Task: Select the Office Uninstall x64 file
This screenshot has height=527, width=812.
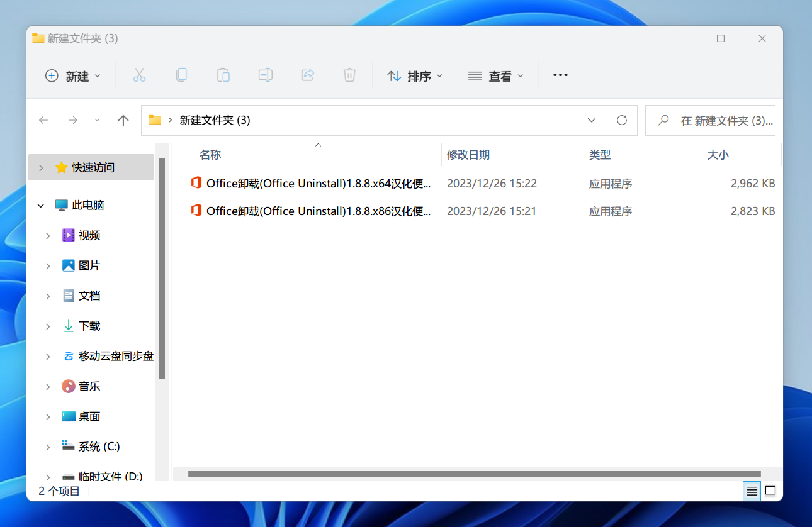Action: coord(319,183)
